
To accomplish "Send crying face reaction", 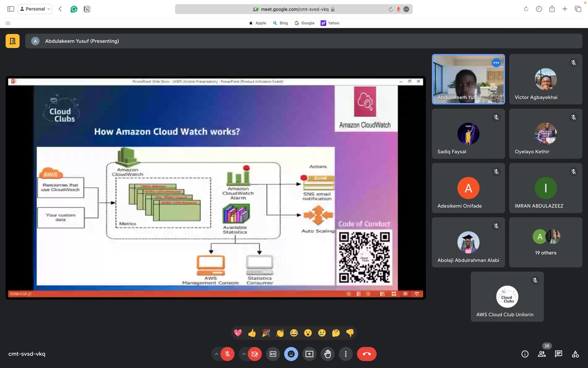I will [322, 333].
